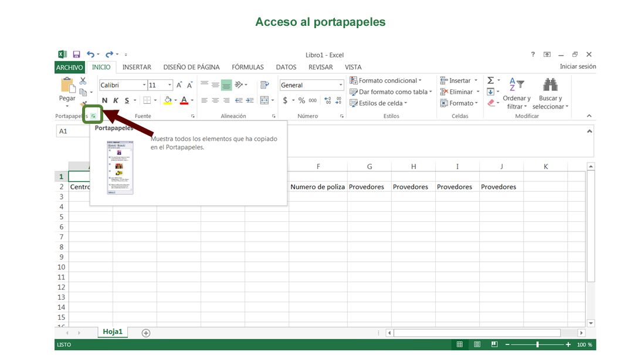The height and width of the screenshot is (355, 644).
Task: Open the font size 11 dropdown
Action: tap(170, 85)
